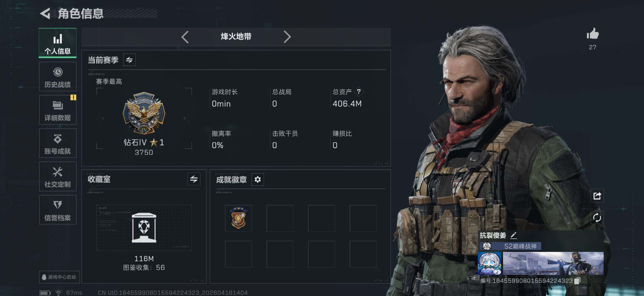Click the 游戏中心启动 button

point(59,277)
